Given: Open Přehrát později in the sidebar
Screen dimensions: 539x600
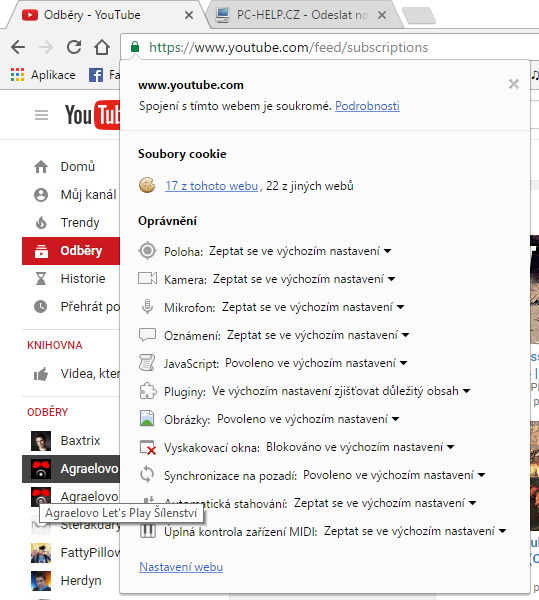Looking at the screenshot, I should [71, 307].
